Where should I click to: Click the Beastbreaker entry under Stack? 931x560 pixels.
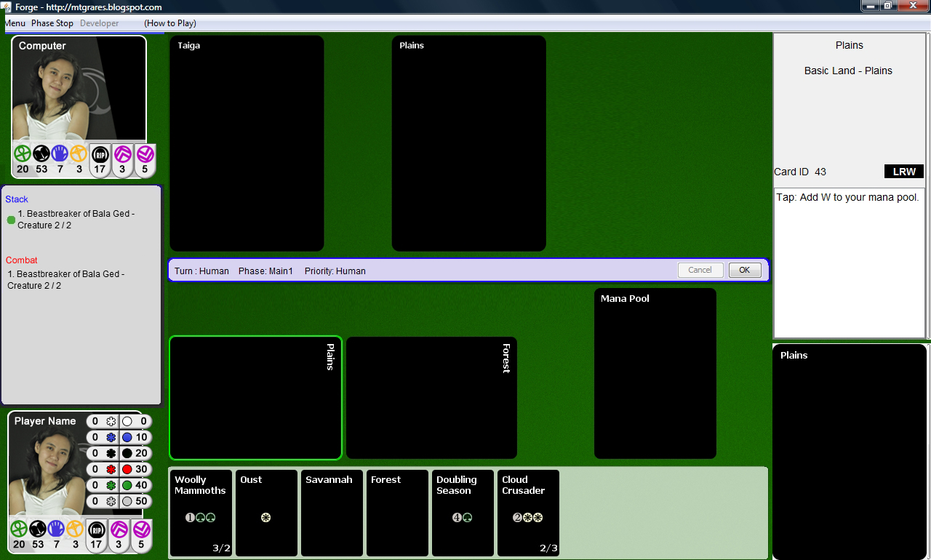click(x=76, y=220)
